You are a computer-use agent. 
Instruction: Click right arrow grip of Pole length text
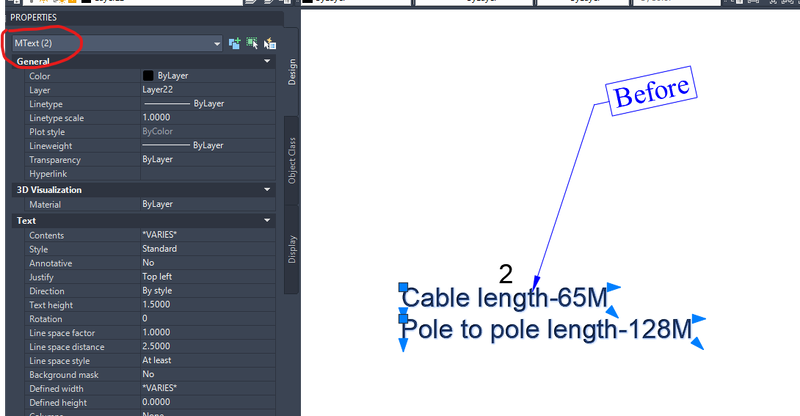(x=699, y=319)
